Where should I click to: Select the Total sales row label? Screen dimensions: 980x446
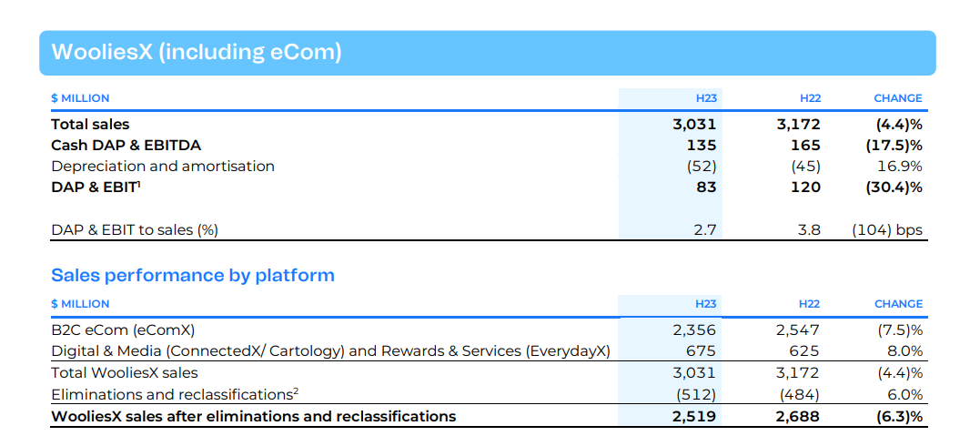90,124
